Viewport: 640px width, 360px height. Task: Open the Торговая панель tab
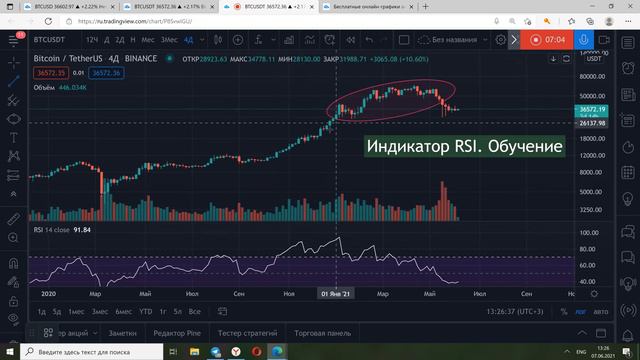(322, 333)
